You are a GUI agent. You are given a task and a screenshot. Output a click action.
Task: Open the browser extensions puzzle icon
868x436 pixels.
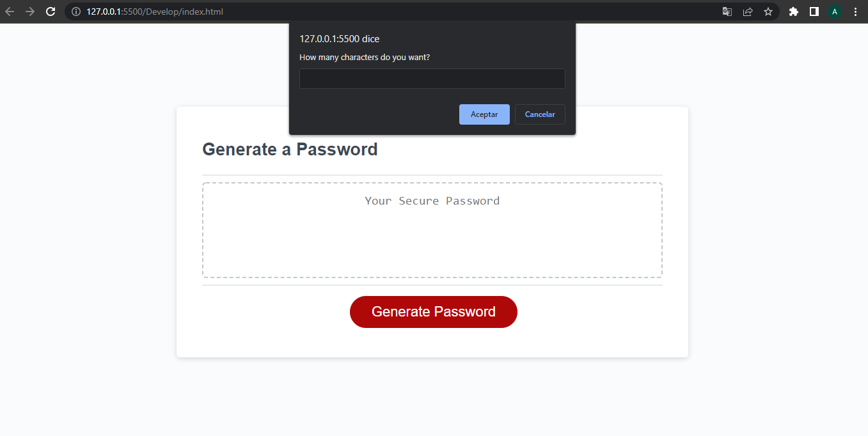[x=793, y=12]
